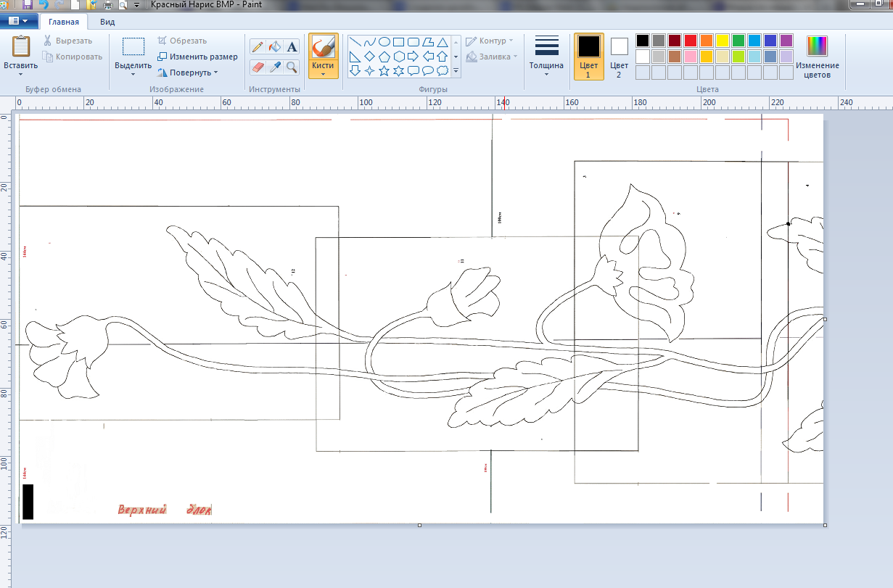The image size is (893, 588).
Task: Select the Pencil tool
Action: coord(258,47)
